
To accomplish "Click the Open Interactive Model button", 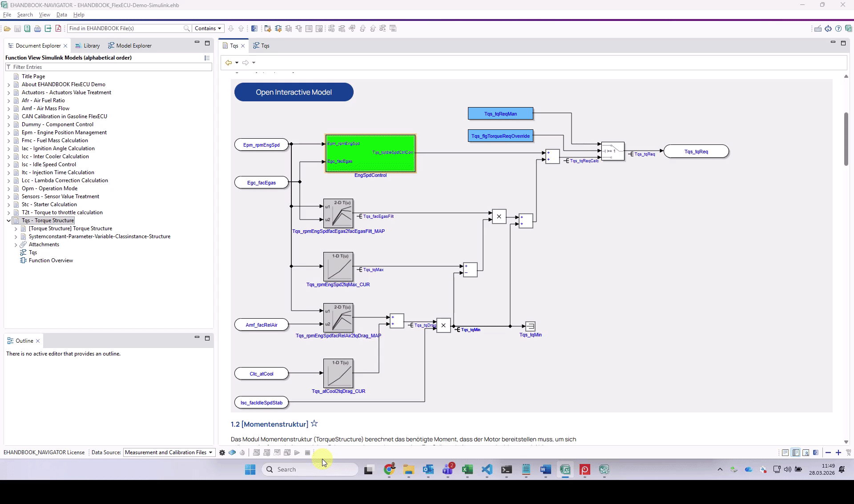I will tap(294, 92).
